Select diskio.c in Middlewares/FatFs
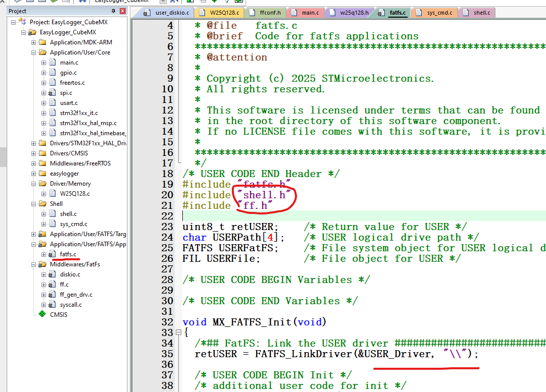This screenshot has width=546, height=392. pyautogui.click(x=70, y=274)
